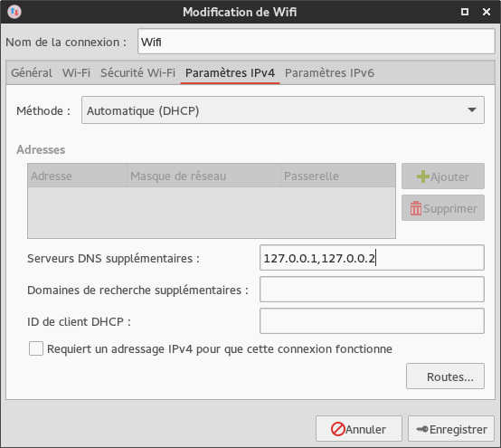Click the red cancel icon on Annuler

point(337,429)
